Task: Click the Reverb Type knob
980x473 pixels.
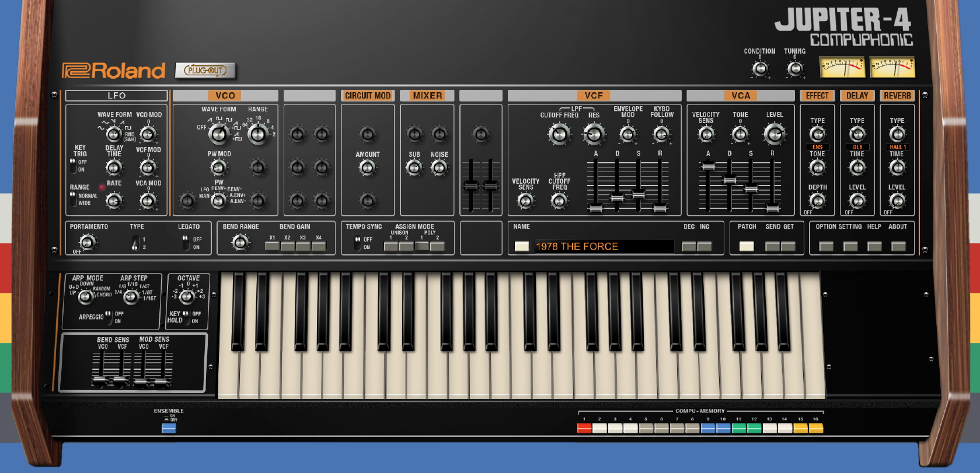Action: pyautogui.click(x=897, y=134)
